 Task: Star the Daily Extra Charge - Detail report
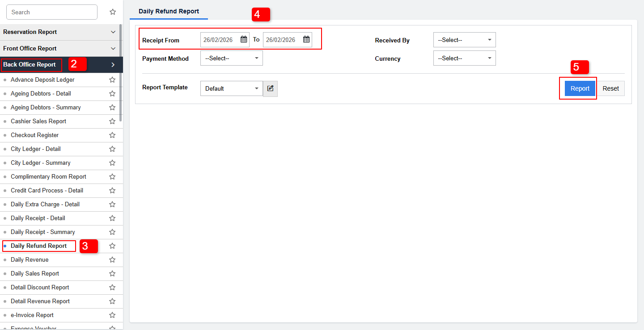[x=112, y=205]
